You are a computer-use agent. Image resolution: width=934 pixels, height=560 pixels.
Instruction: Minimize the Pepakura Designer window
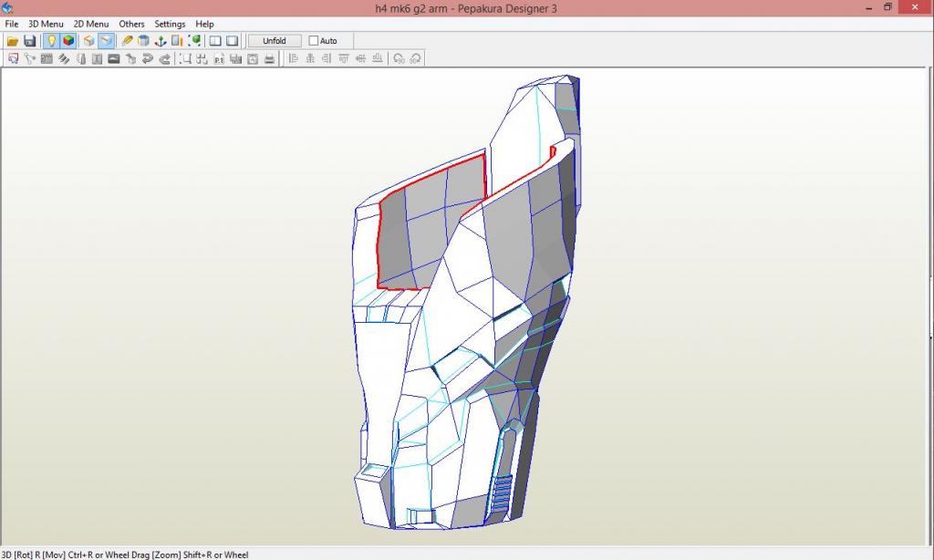coord(869,7)
